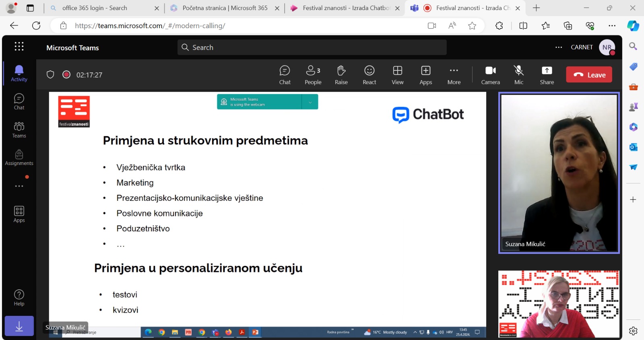This screenshot has width=644, height=340.
Task: Click the meeting shield security icon
Action: (50, 74)
